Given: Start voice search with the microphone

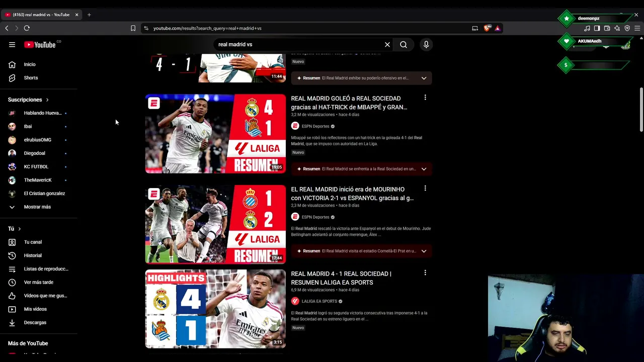Looking at the screenshot, I should tap(426, 45).
